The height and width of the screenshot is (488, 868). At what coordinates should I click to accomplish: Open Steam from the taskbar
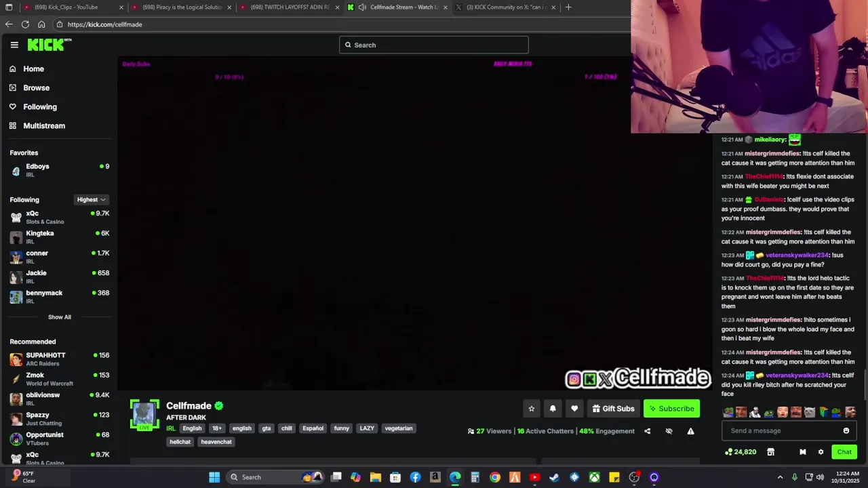554,477
